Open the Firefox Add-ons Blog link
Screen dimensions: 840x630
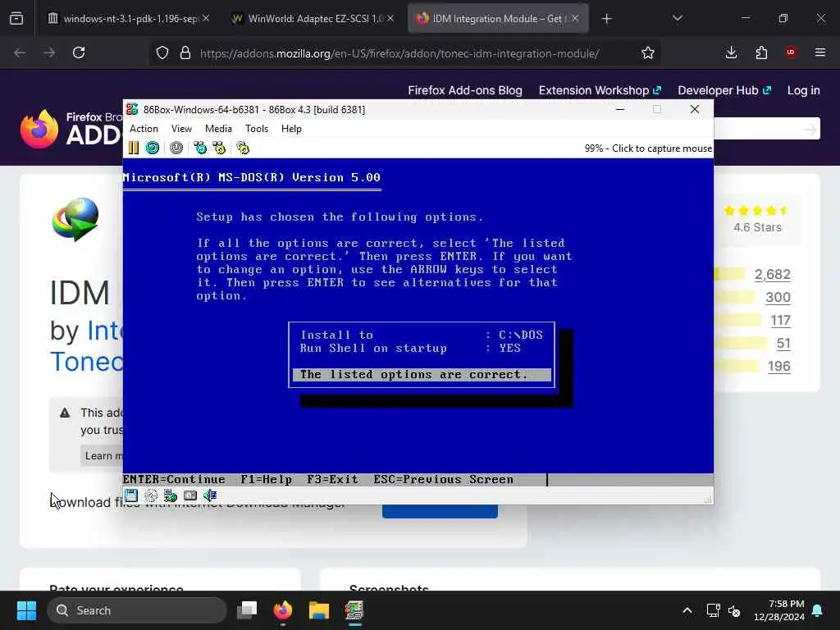pos(465,90)
